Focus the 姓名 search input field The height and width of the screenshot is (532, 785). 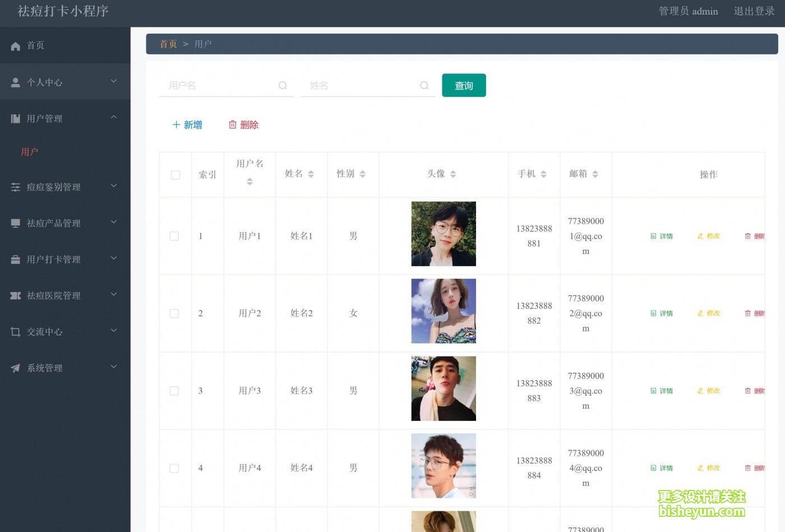click(368, 85)
